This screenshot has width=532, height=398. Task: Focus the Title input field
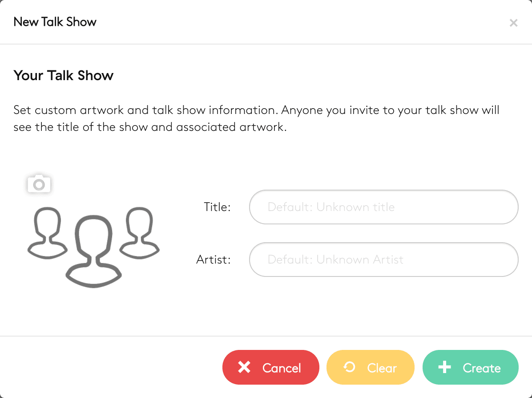[x=383, y=207]
